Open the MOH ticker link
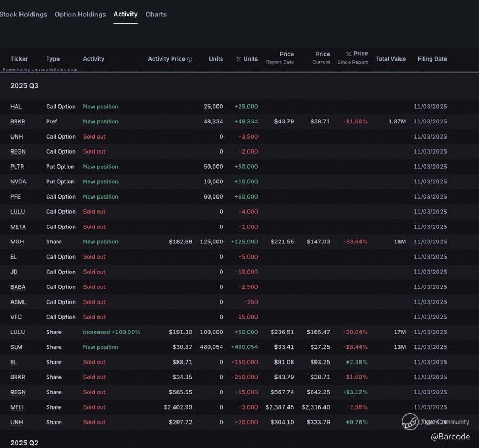The image size is (479, 448). click(x=17, y=242)
